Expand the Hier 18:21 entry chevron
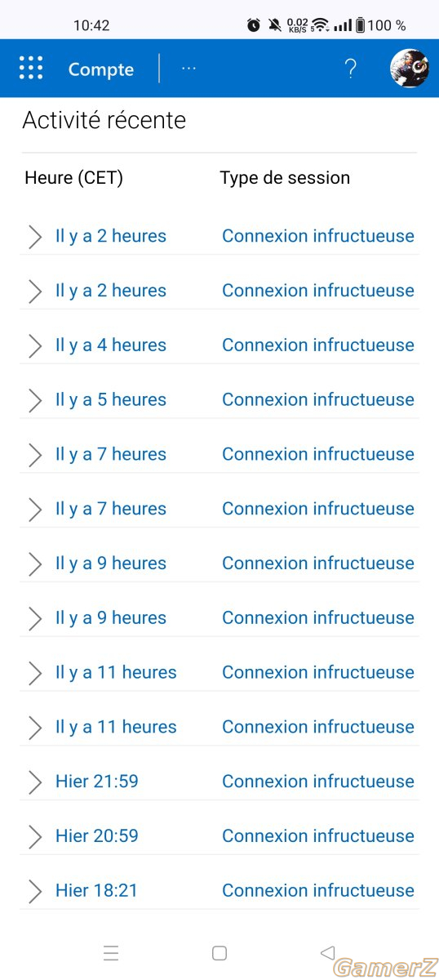The height and width of the screenshot is (980, 439). click(34, 891)
